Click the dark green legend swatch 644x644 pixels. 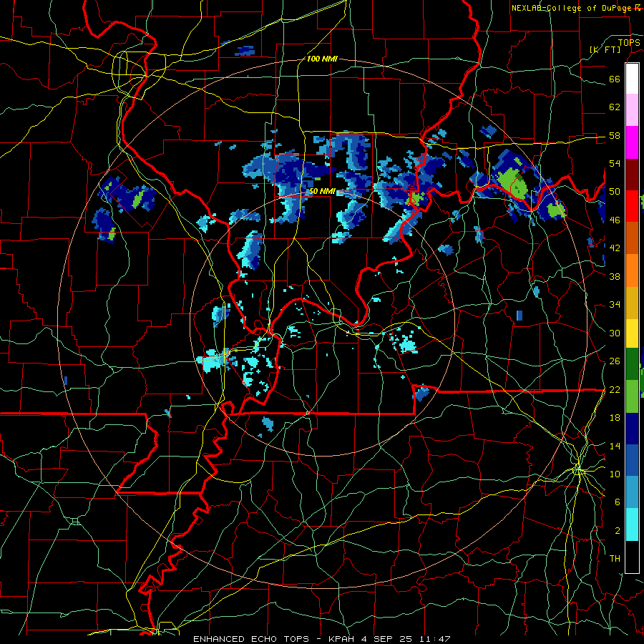click(x=632, y=364)
